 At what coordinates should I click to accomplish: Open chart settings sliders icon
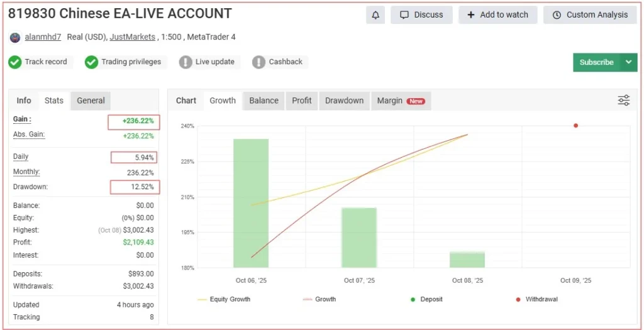623,100
